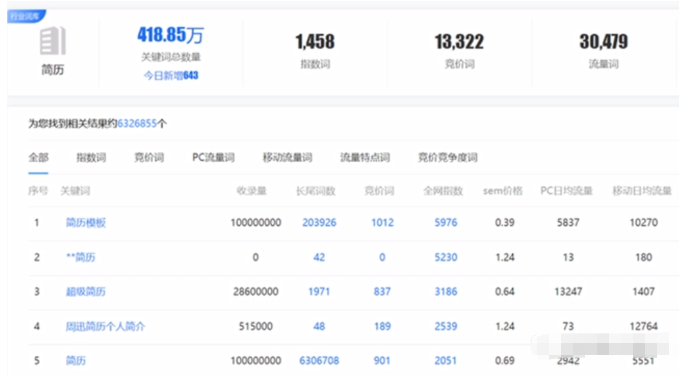
Task: Click index value 2051
Action: coord(446,360)
